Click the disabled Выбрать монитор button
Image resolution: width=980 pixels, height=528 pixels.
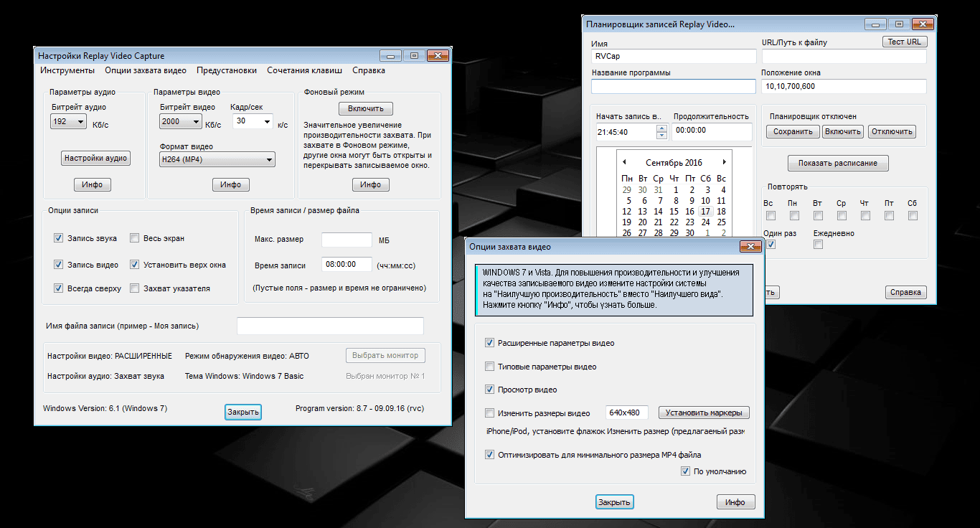point(385,355)
